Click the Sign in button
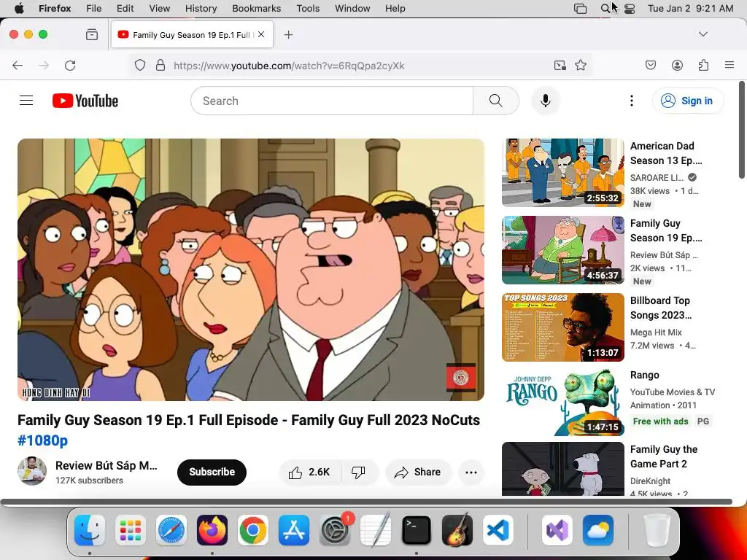This screenshot has height=560, width=747. pyautogui.click(x=687, y=101)
